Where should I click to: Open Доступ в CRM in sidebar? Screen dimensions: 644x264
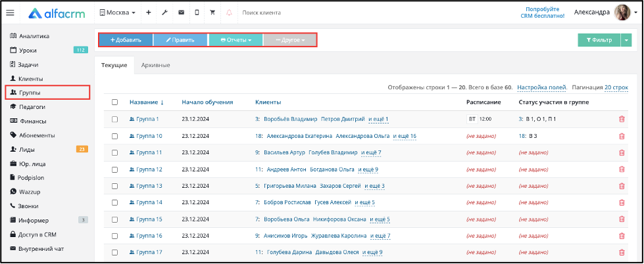pos(33,235)
